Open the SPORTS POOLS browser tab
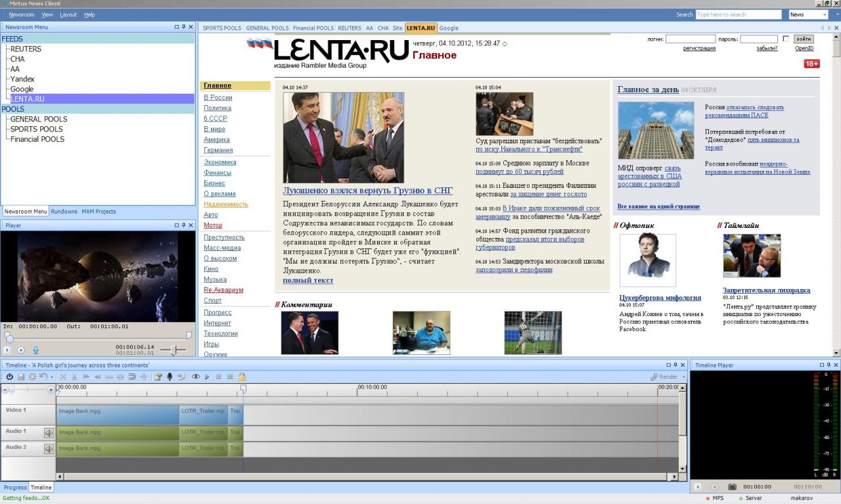 [222, 28]
